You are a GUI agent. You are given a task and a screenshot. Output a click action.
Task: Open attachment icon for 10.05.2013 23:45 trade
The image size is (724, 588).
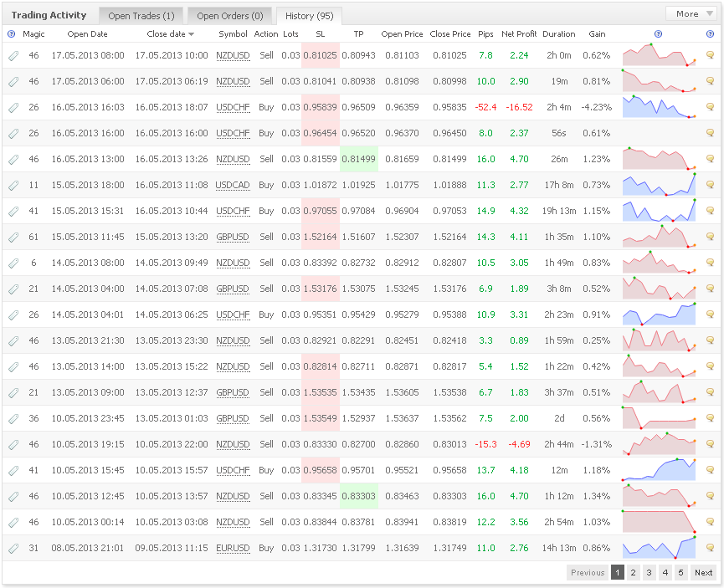(14, 418)
